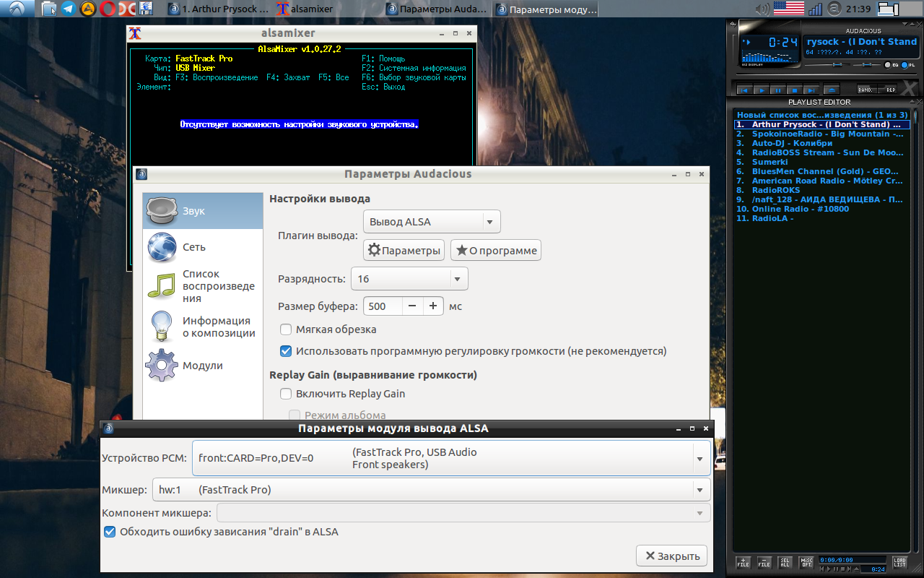Screen dimensions: 924x578
Task: Click the SEL ALL button in playlist editor
Action: (785, 563)
